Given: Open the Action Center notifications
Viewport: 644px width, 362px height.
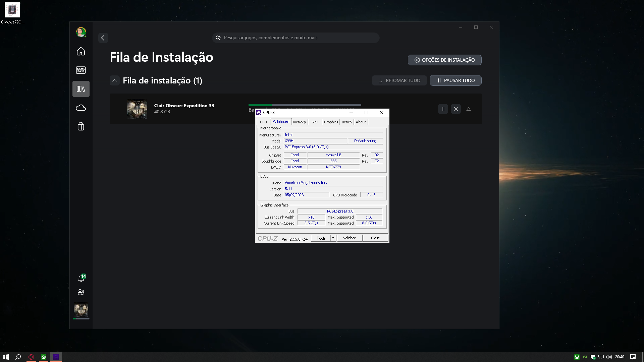Looking at the screenshot, I should [x=633, y=357].
